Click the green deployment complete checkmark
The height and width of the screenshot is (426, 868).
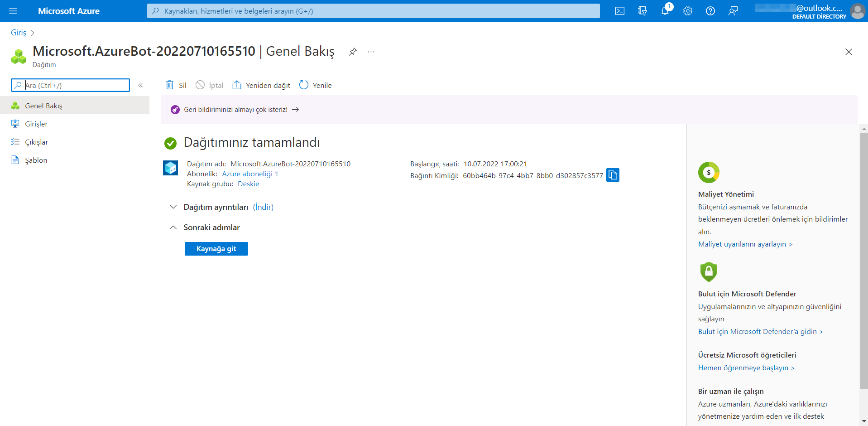tap(170, 143)
